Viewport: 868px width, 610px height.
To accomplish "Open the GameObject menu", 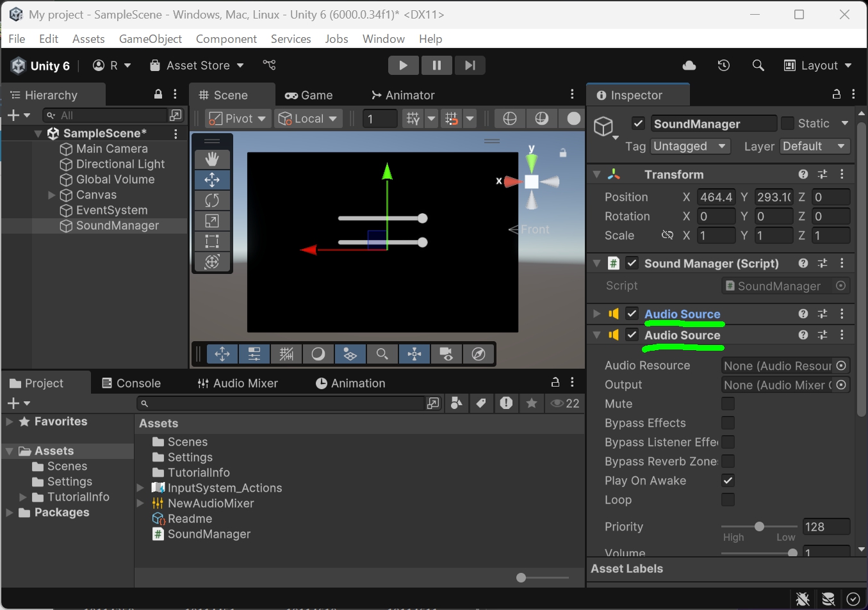I will (150, 38).
